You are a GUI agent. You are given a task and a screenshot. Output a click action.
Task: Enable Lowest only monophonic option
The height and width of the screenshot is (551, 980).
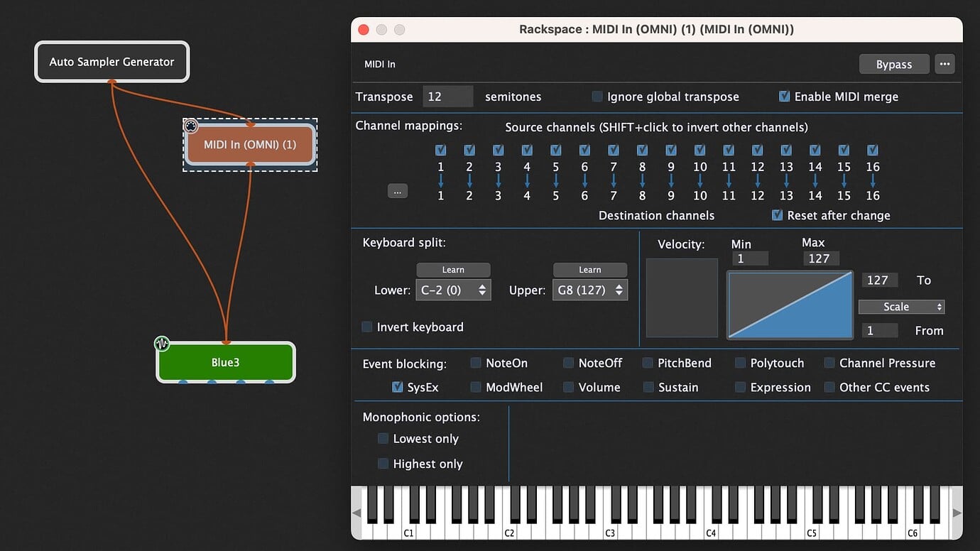(383, 439)
